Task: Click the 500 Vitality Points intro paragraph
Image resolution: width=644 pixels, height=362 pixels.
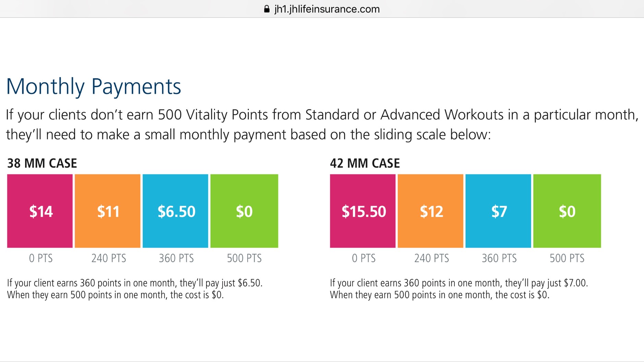Action: coord(322,124)
